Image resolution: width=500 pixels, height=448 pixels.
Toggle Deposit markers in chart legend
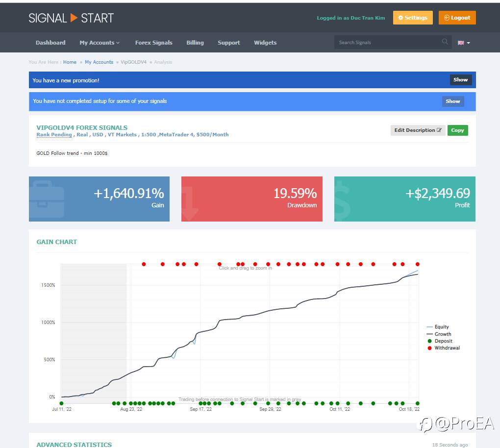click(x=440, y=341)
